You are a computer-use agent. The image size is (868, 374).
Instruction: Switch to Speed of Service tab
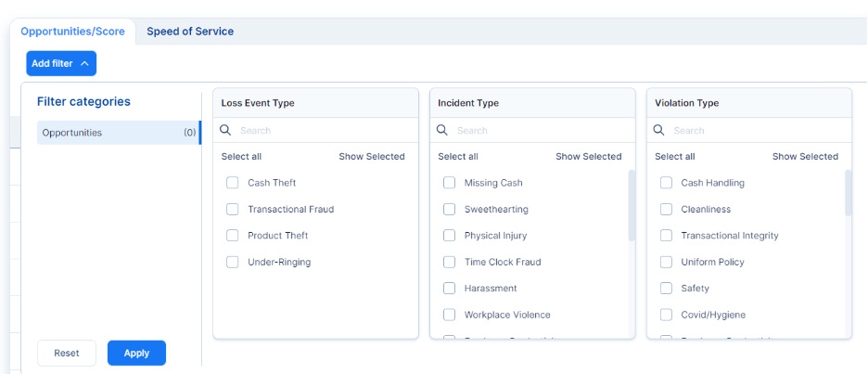point(190,32)
